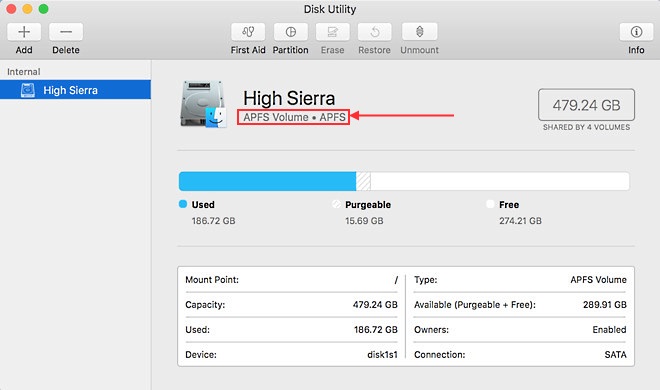Click the Type: APFS Volume value

(598, 280)
